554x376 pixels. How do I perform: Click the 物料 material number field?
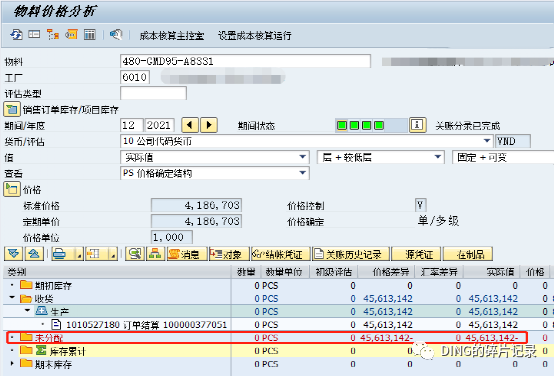tap(245, 61)
